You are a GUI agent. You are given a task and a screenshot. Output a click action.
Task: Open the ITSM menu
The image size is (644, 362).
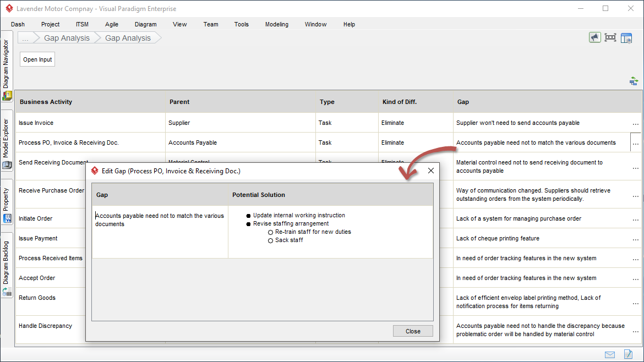click(x=81, y=24)
